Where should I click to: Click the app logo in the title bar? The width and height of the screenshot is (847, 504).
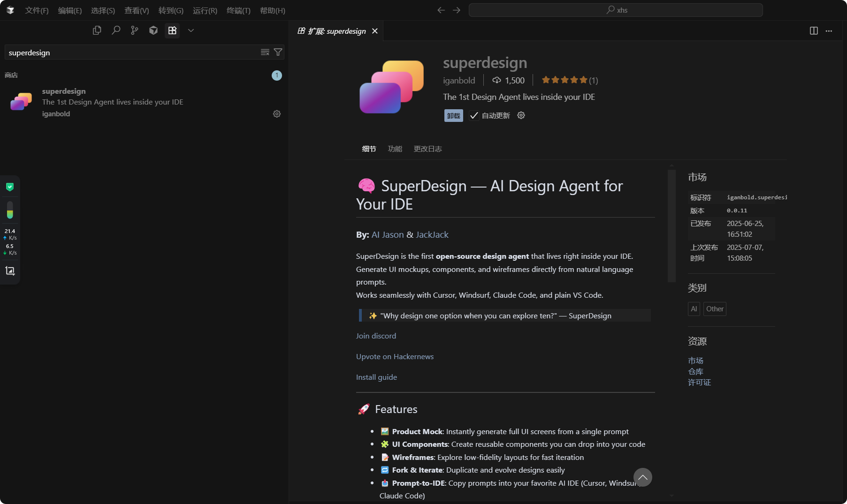[x=10, y=10]
